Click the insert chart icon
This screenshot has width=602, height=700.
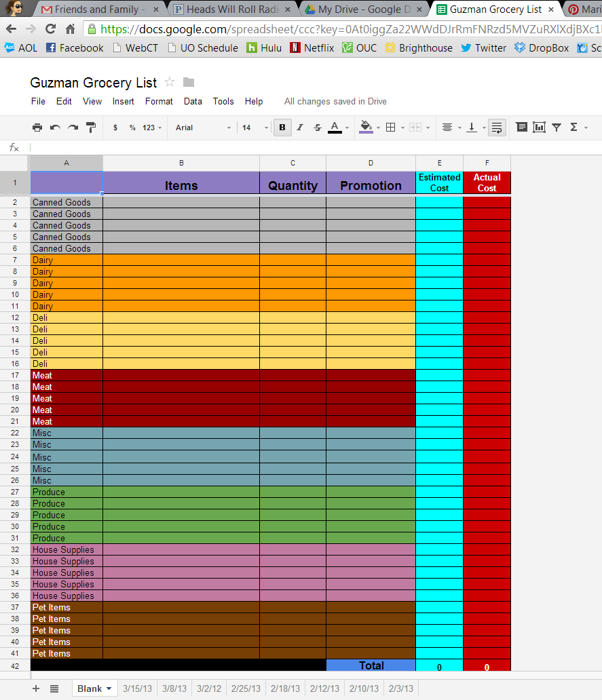539,128
